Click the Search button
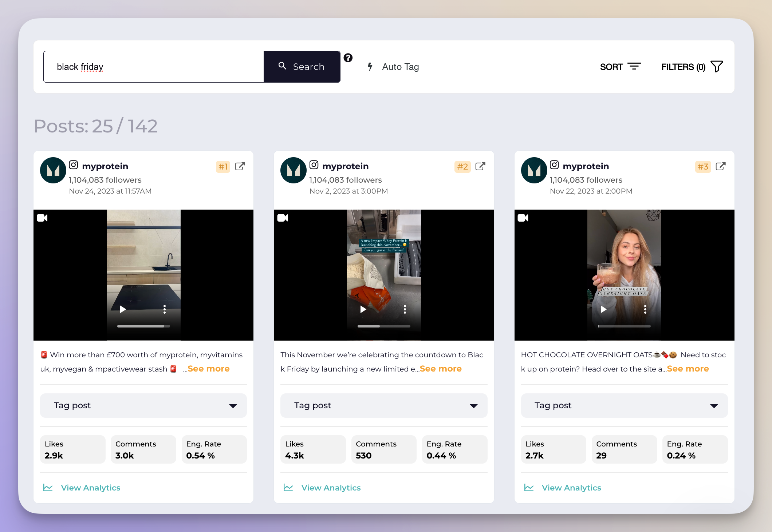 302,67
